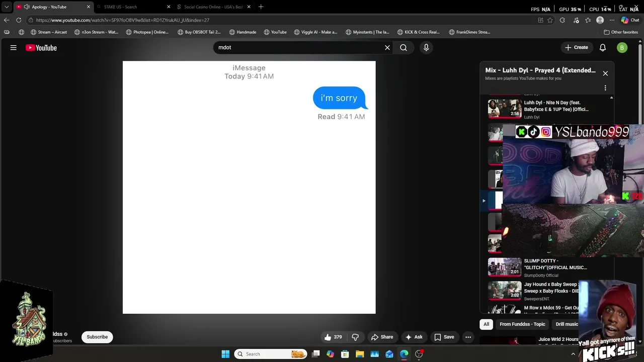Open M Row x Mdot 59 video title
Viewport: 644px width, 362px height.
tap(551, 308)
